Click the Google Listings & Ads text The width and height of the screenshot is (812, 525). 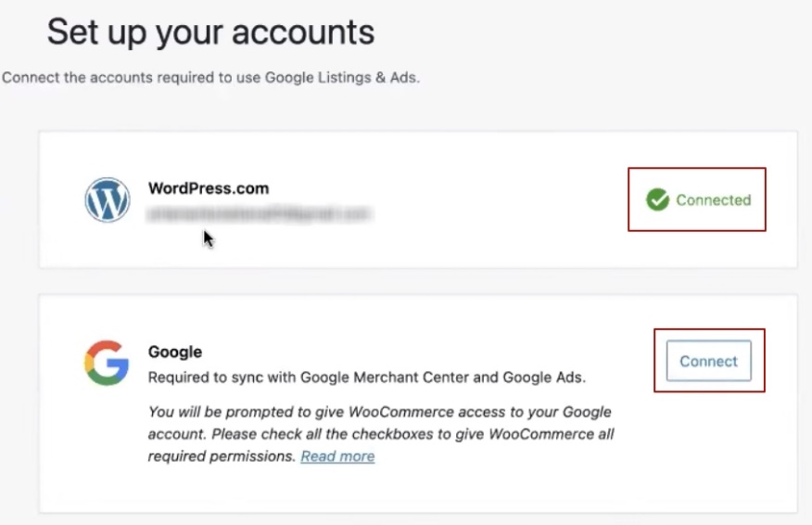[342, 78]
